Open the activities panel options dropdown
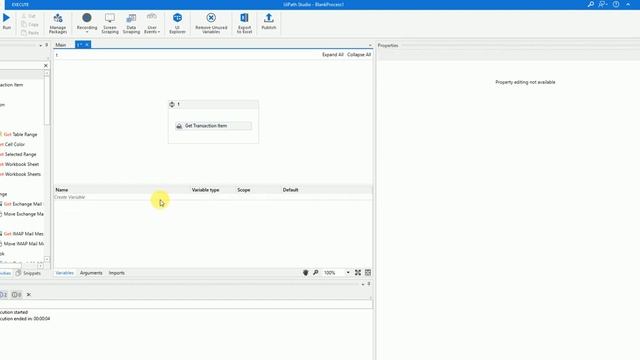This screenshot has height=360, width=640. click(40, 45)
